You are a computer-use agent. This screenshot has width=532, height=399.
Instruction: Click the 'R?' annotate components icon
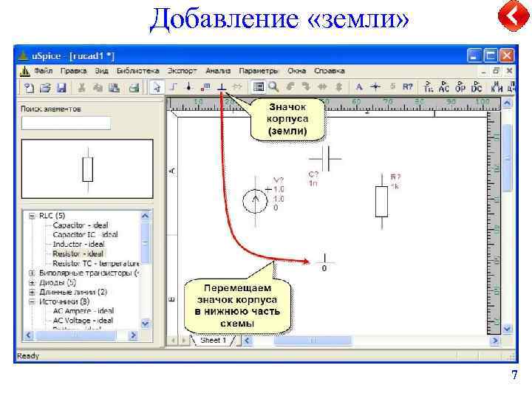pos(407,87)
